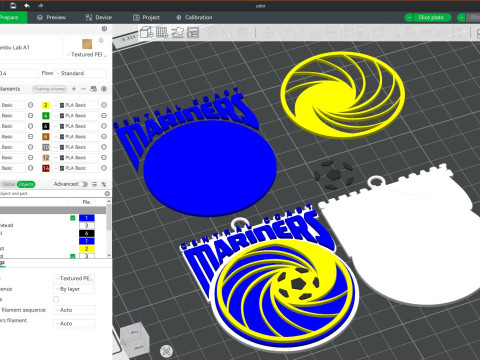Undo the last action

[27, 6]
